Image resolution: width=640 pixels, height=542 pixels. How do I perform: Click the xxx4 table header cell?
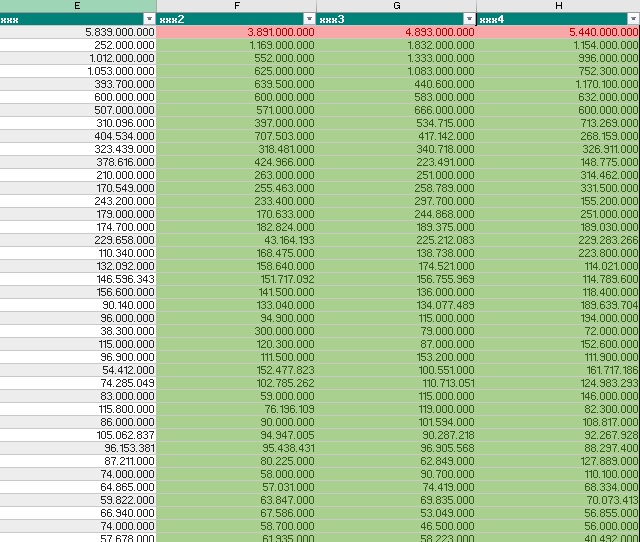tap(558, 19)
